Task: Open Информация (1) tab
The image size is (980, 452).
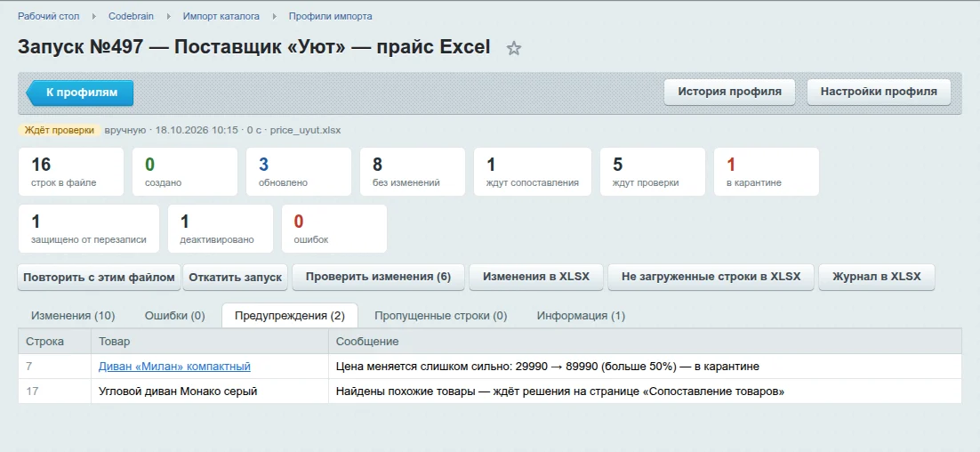Action: 581,316
